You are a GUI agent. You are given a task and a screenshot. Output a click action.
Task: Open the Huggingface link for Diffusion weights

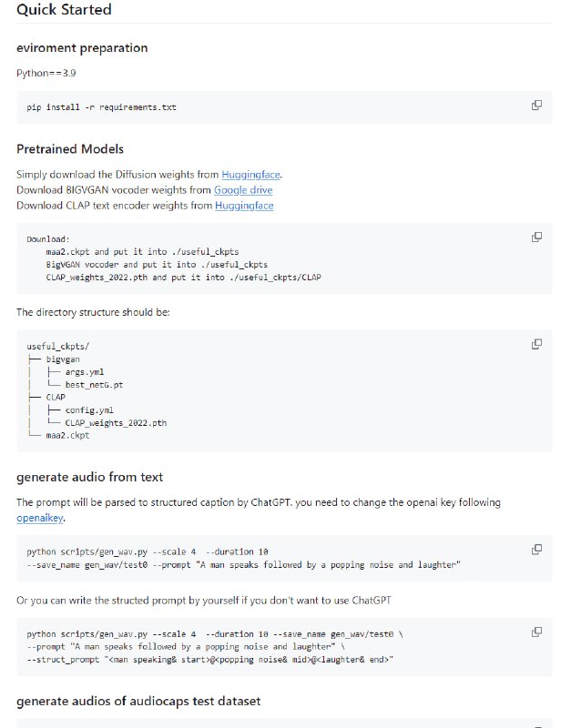tap(251, 174)
